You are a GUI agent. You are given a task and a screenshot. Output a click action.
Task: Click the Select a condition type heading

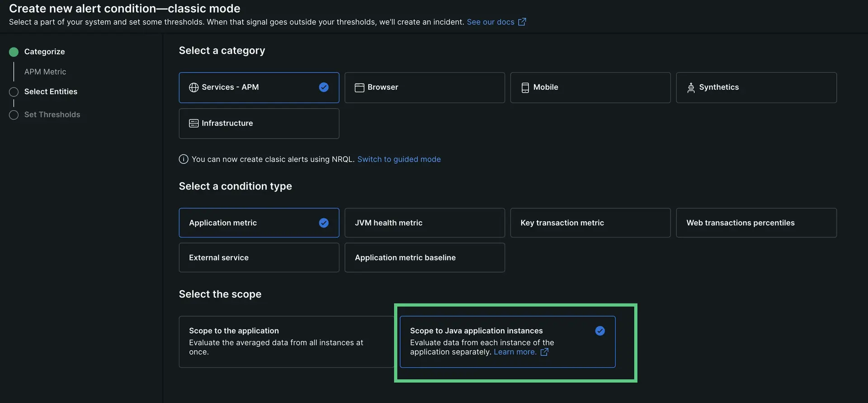pos(235,186)
